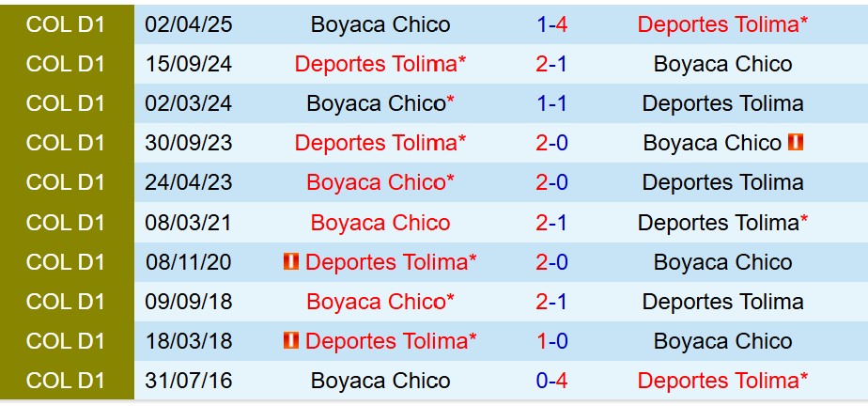
Task: Open the 1-0 score from 18/03/18
Action: [551, 341]
